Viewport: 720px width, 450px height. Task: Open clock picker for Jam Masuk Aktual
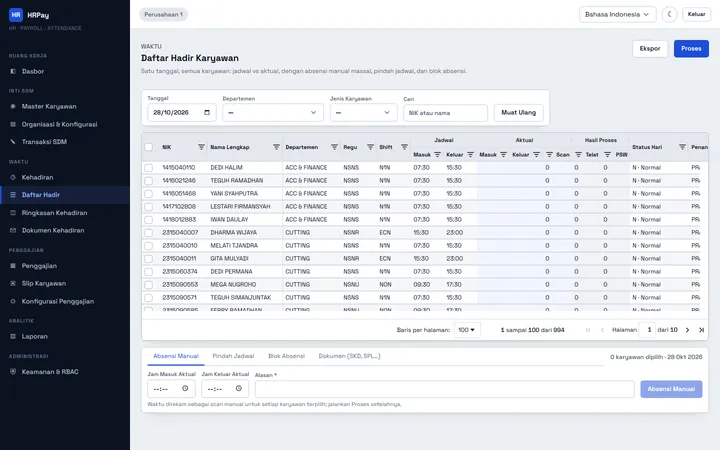pyautogui.click(x=185, y=388)
